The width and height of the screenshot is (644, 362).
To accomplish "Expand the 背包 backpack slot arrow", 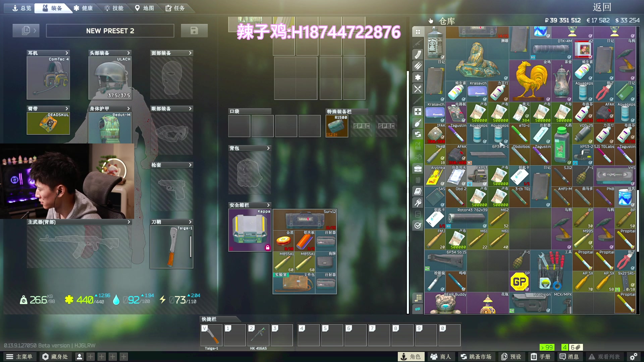I will click(x=268, y=148).
